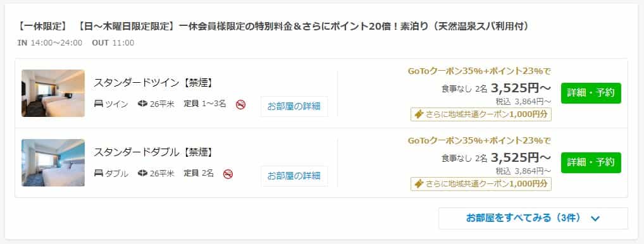Open お部屋の詳細 for Standard Double
Viewport: 644px width, 244px height.
tap(294, 176)
